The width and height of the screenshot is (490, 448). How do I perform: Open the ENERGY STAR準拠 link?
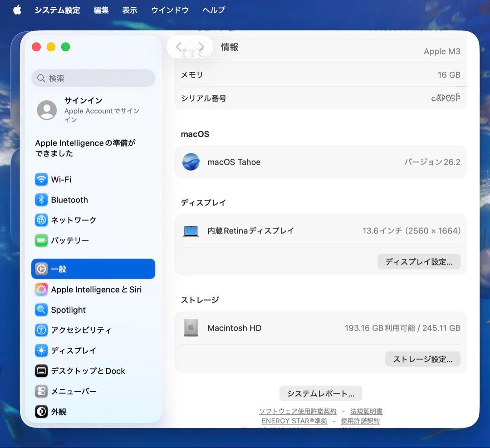pos(294,421)
